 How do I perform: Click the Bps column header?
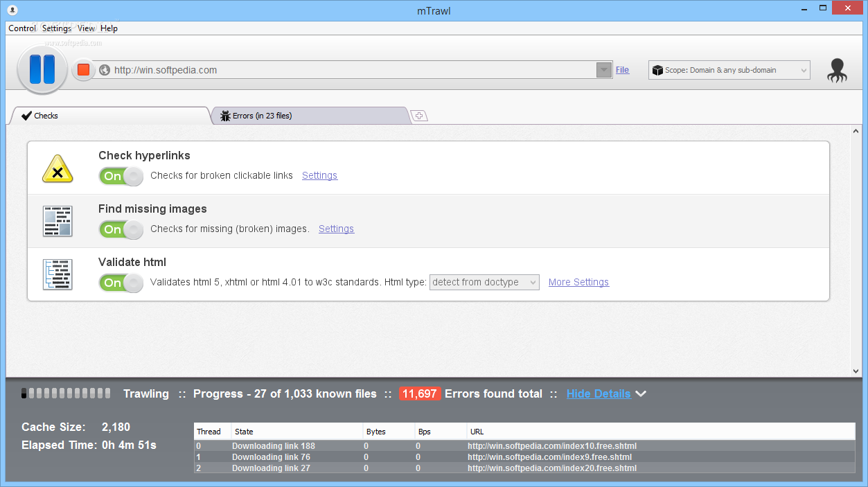[x=441, y=432]
